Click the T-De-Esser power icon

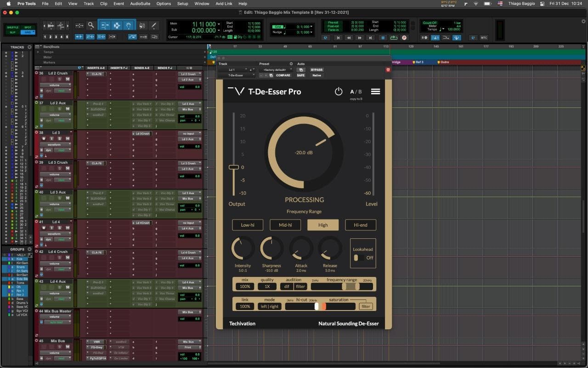(x=339, y=92)
